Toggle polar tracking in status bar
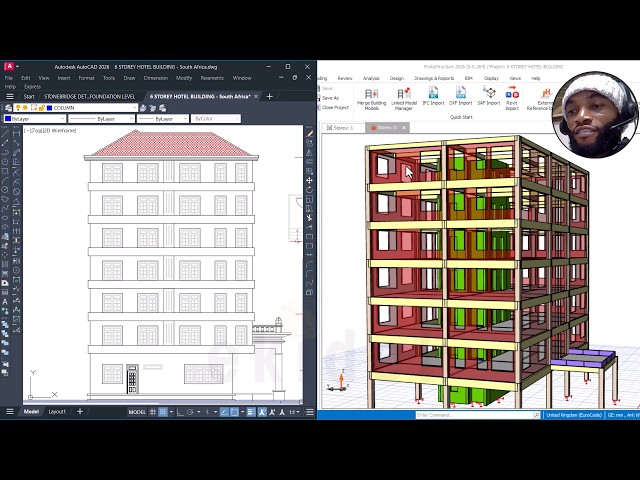Screen dimensions: 640x480 (190, 412)
